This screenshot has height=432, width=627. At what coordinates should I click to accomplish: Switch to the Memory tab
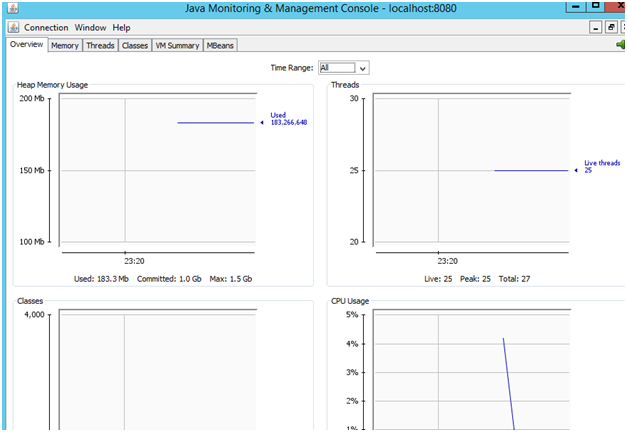pos(65,45)
